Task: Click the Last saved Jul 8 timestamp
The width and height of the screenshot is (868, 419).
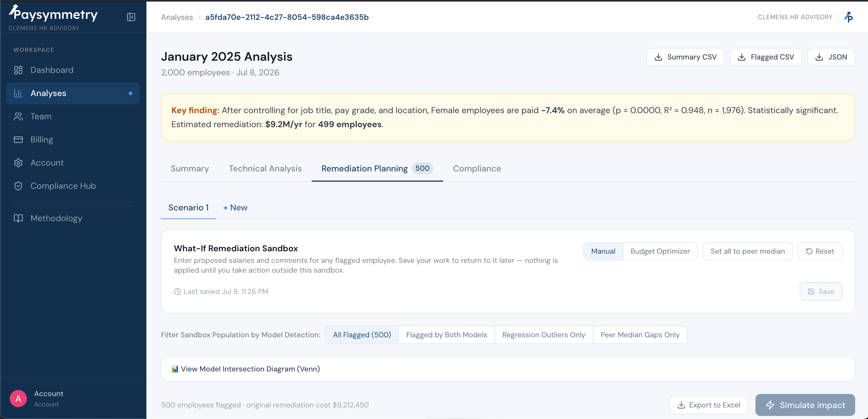Action: coord(221,291)
